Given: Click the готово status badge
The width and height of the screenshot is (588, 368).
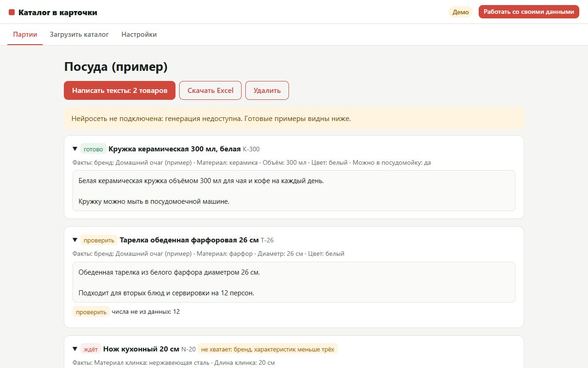Looking at the screenshot, I should point(93,149).
